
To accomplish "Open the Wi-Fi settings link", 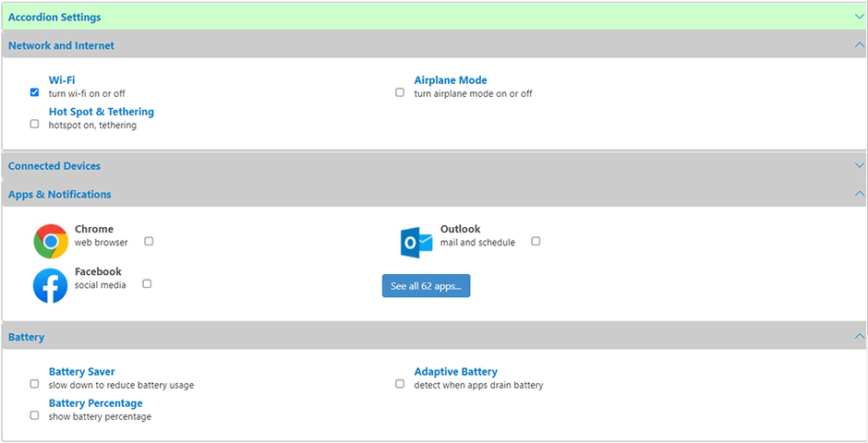I will coord(62,80).
